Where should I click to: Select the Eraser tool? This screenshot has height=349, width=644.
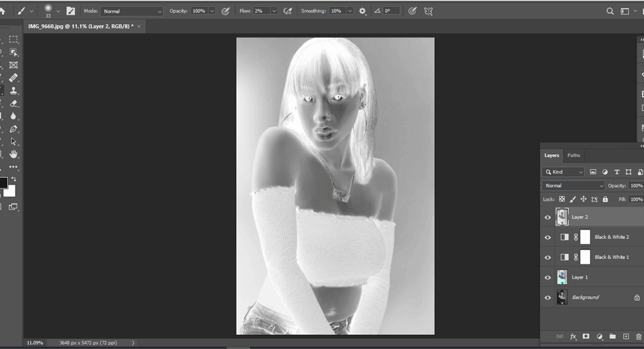click(13, 103)
